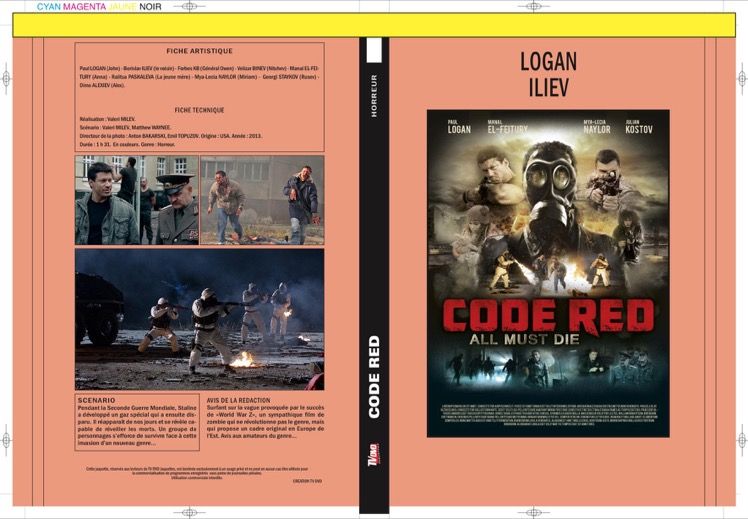Click the TV DVD logo on the spine
The height and width of the screenshot is (519, 748).
(374, 455)
